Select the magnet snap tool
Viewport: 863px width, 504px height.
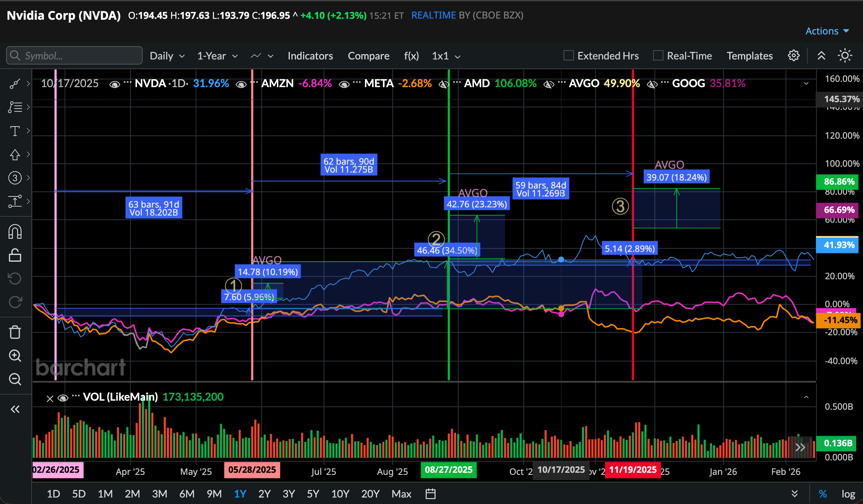point(15,232)
